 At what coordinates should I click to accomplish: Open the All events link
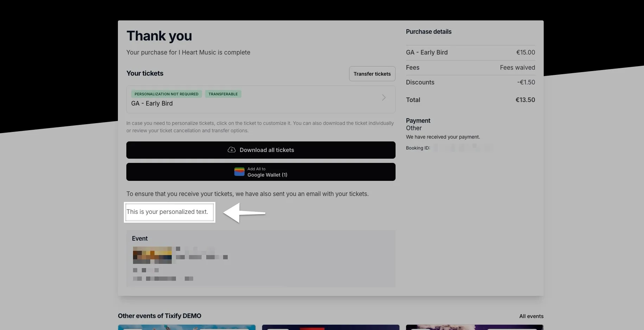click(x=531, y=316)
